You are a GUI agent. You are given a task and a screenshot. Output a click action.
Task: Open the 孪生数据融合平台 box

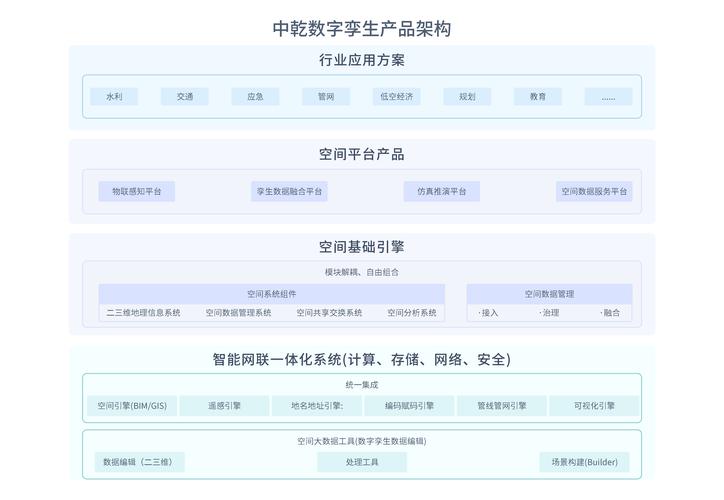tap(290, 191)
